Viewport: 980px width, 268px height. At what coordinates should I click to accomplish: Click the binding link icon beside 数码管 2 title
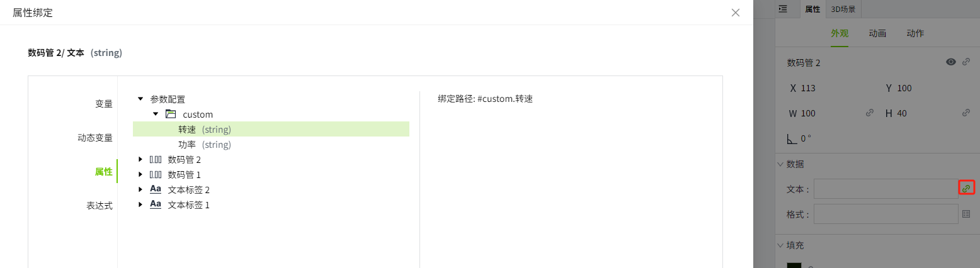pos(966,62)
